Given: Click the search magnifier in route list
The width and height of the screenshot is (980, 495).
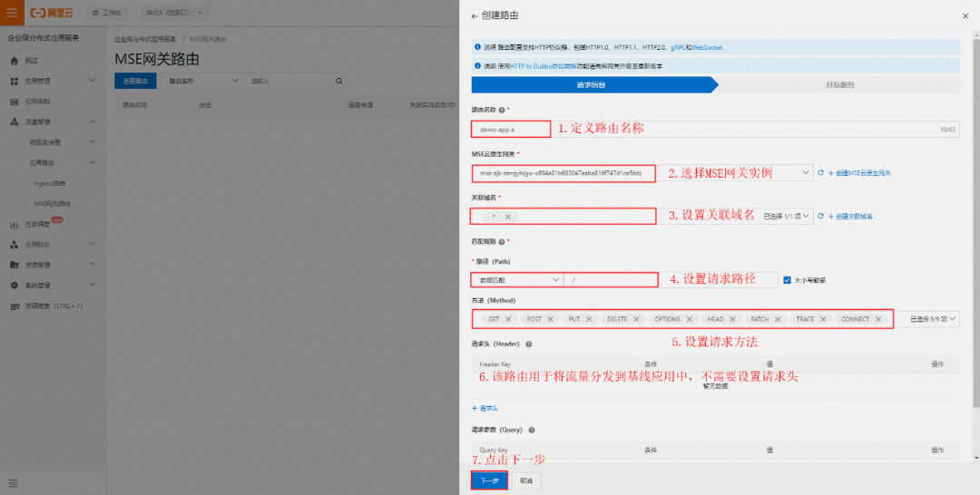Looking at the screenshot, I should pyautogui.click(x=338, y=82).
